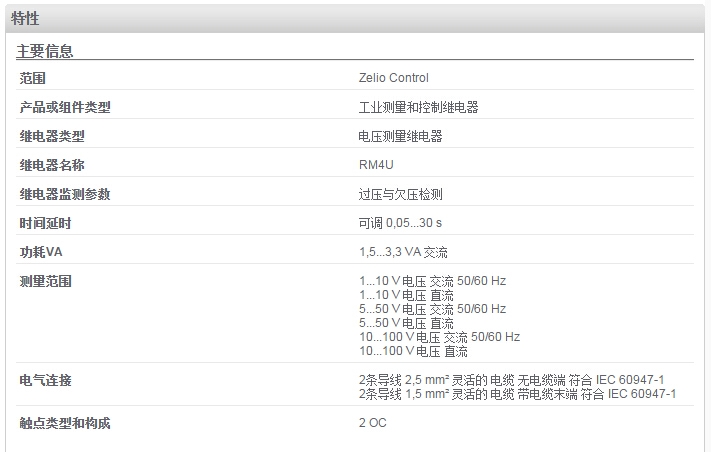This screenshot has width=711, height=452.
Task: Select the 工业测量和控制继电器 value
Action: 418,107
